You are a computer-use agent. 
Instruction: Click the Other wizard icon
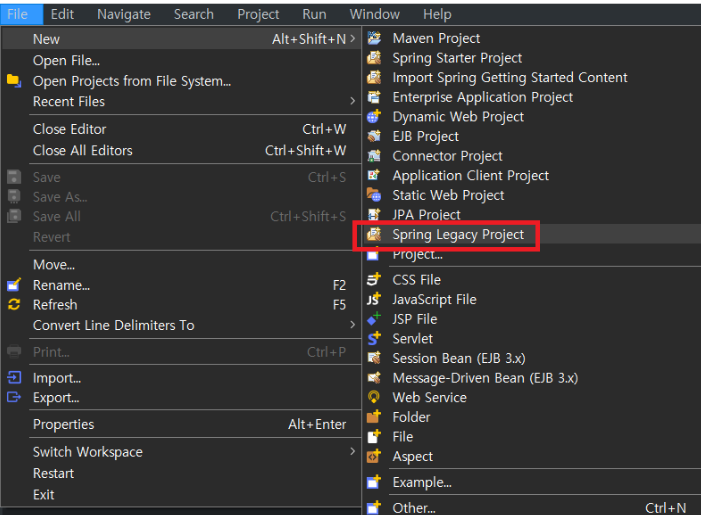tap(374, 508)
